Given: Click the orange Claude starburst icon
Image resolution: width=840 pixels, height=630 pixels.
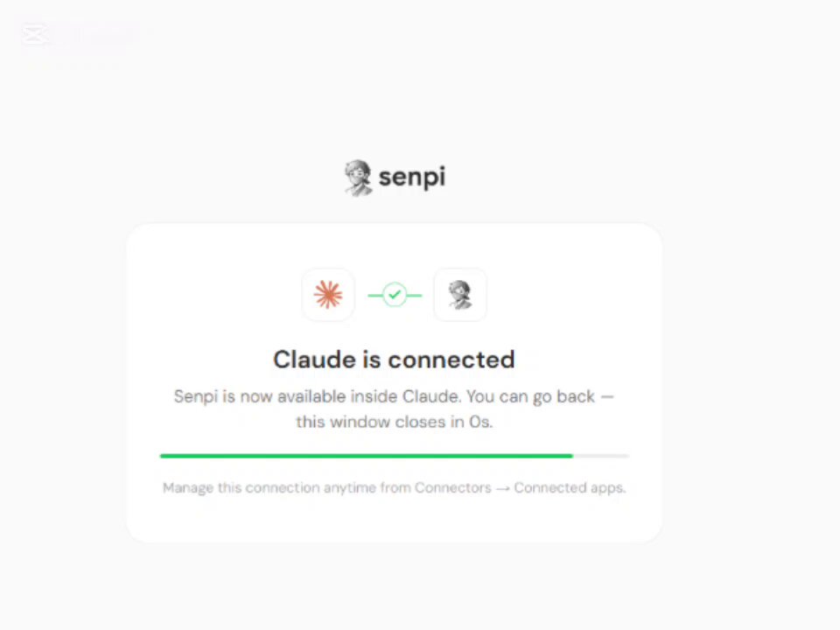Looking at the screenshot, I should tap(328, 295).
